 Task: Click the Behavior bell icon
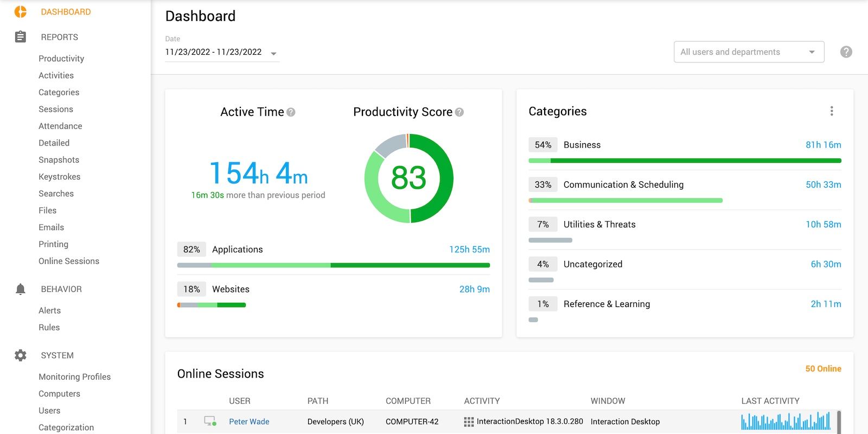[21, 289]
